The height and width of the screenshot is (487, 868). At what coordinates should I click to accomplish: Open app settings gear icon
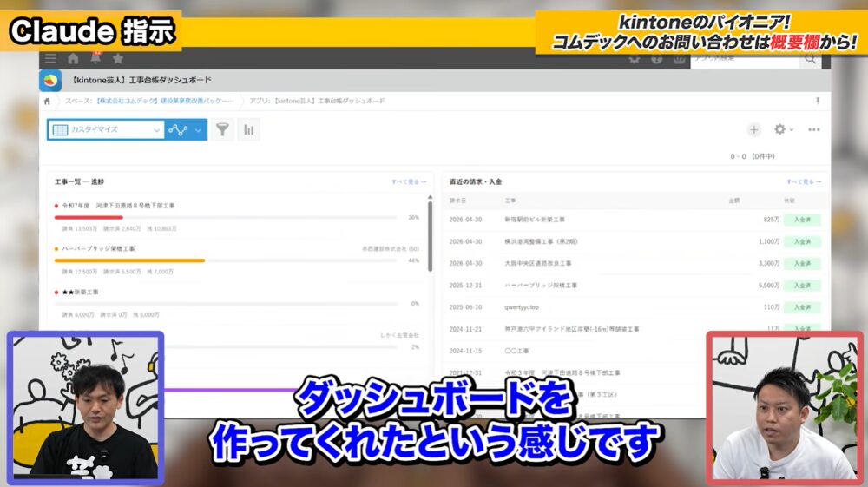pyautogui.click(x=780, y=129)
